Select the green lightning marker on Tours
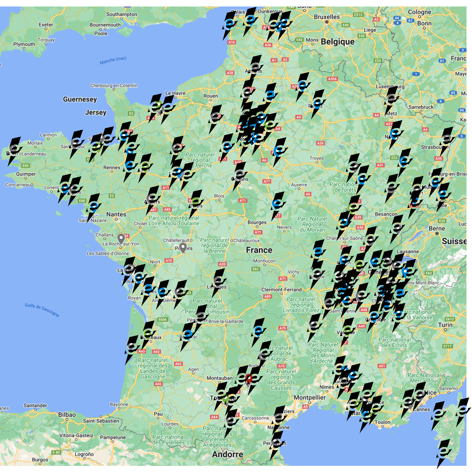 point(196,204)
